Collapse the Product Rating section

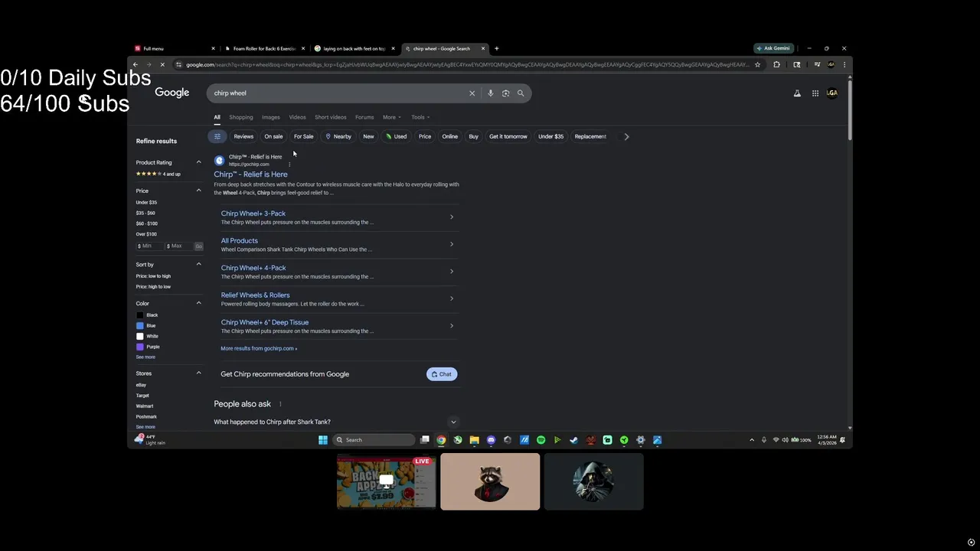(198, 162)
